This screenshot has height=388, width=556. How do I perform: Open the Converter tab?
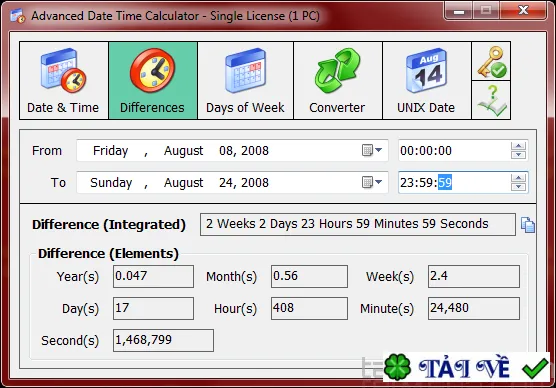(x=338, y=81)
